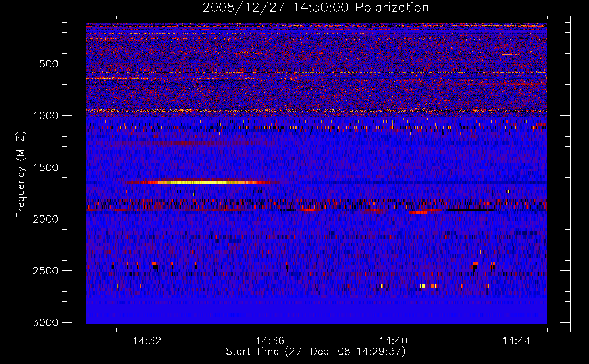Click the 14:40 time tick label
The height and width of the screenshot is (364, 589).
click(x=393, y=341)
